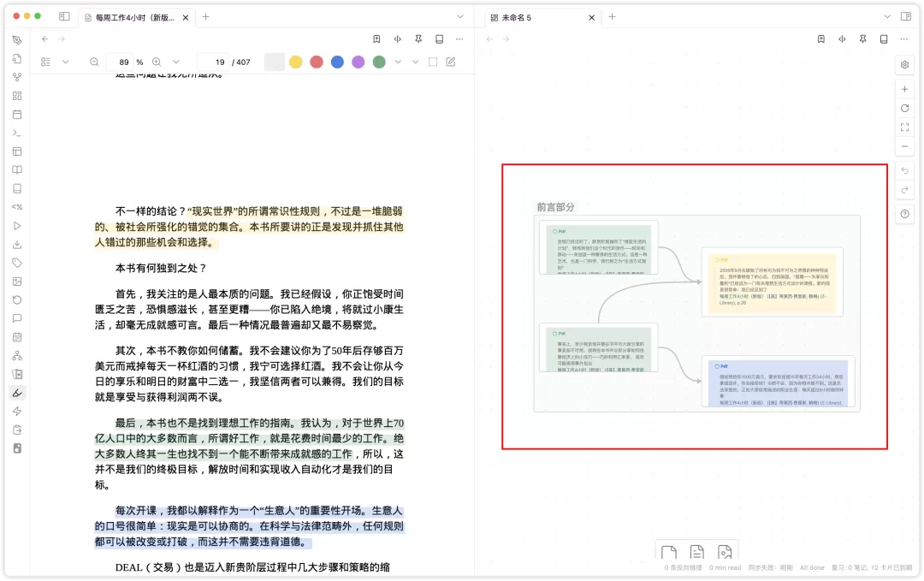This screenshot has width=924, height=581.
Task: Click the page number field showing 19
Action: (214, 62)
